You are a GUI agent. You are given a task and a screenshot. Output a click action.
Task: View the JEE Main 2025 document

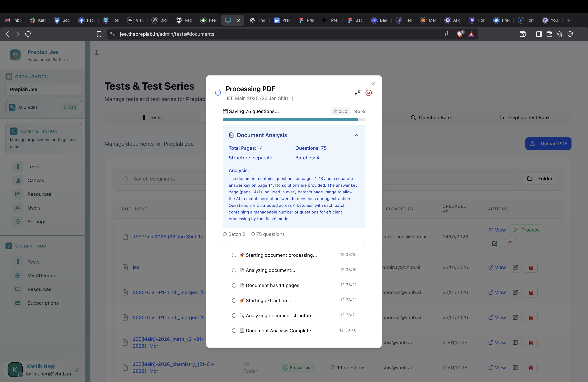497,230
